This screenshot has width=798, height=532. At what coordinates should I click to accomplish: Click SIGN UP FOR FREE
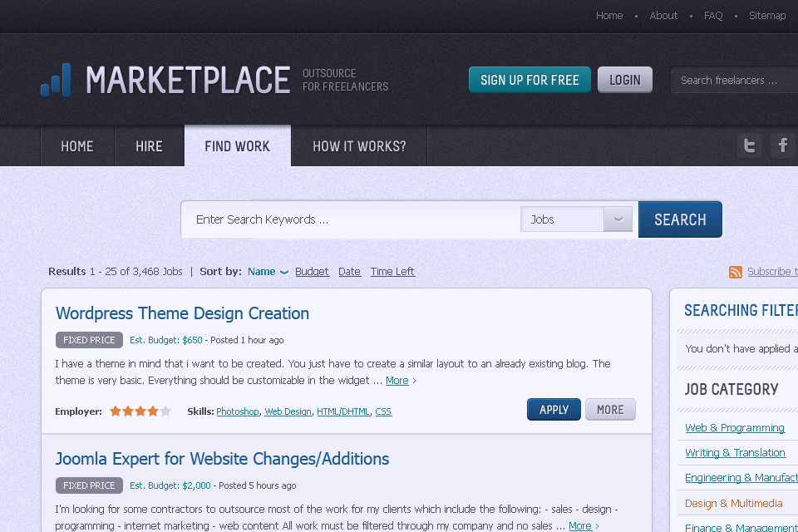[530, 79]
